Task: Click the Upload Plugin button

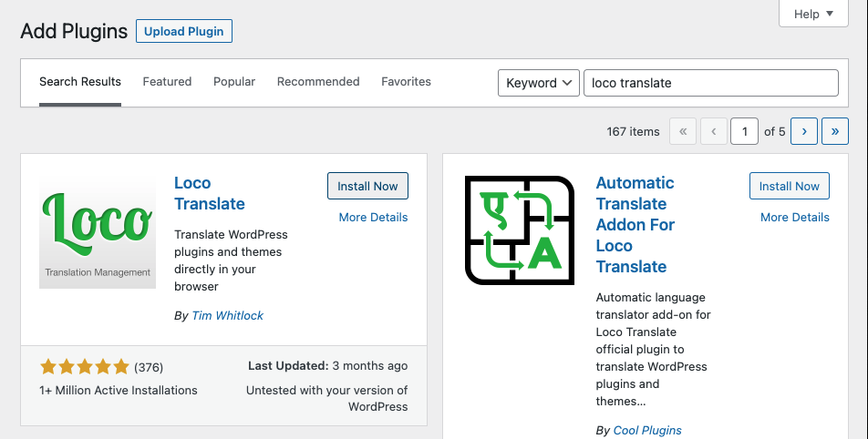Action: click(184, 31)
